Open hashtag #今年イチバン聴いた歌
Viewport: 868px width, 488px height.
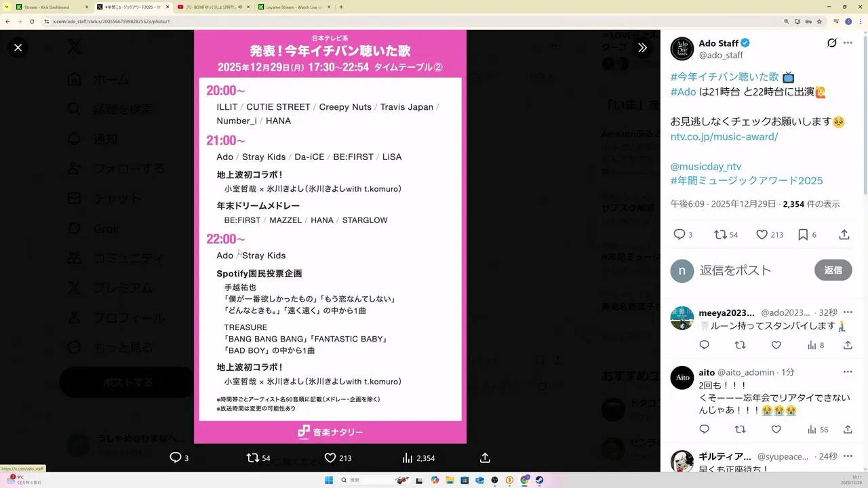[725, 77]
